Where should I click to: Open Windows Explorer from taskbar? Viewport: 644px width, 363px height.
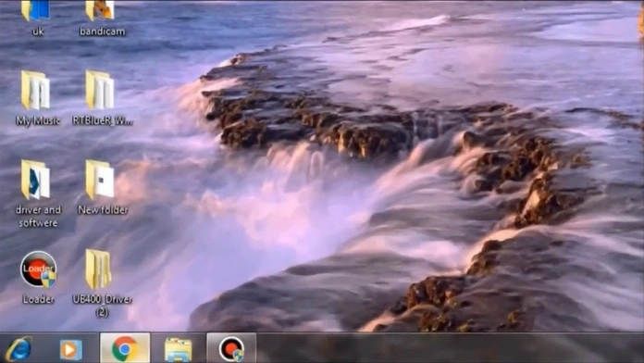(x=178, y=350)
